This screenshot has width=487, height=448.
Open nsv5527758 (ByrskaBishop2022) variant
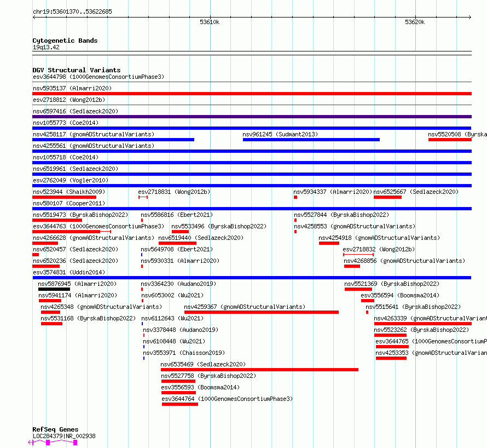click(208, 376)
